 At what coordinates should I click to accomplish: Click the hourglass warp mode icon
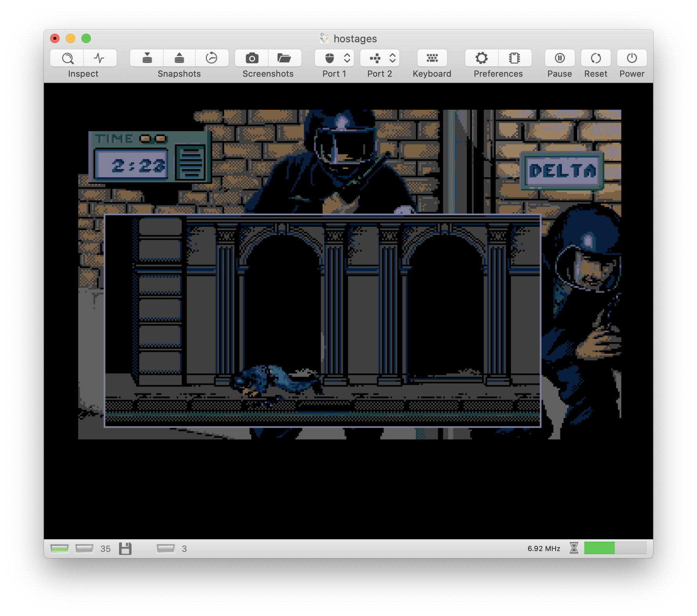574,548
